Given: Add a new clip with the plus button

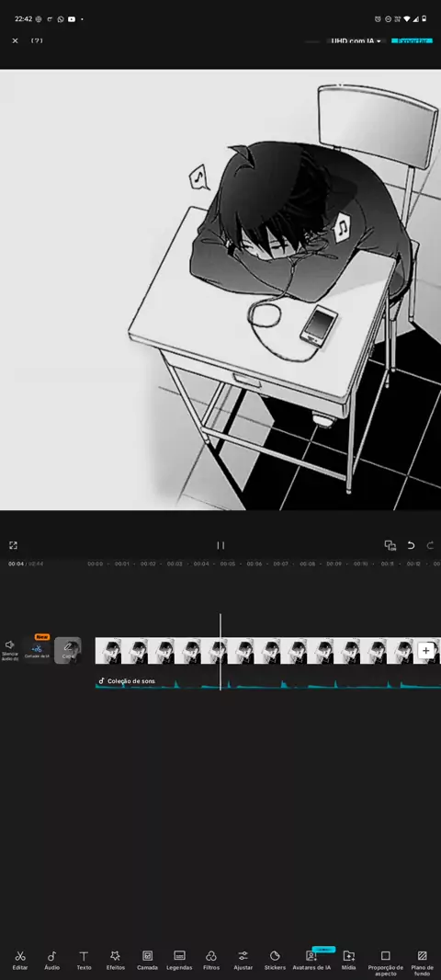Looking at the screenshot, I should point(426,651).
